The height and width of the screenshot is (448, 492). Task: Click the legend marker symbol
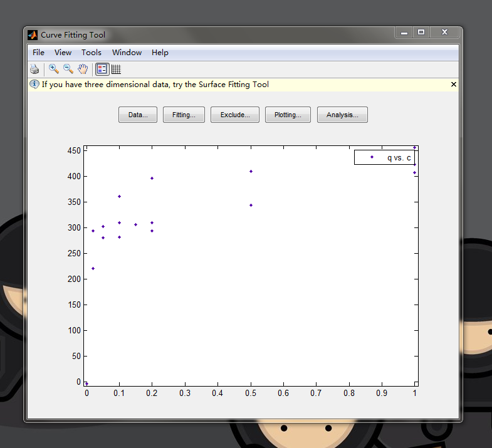(372, 157)
